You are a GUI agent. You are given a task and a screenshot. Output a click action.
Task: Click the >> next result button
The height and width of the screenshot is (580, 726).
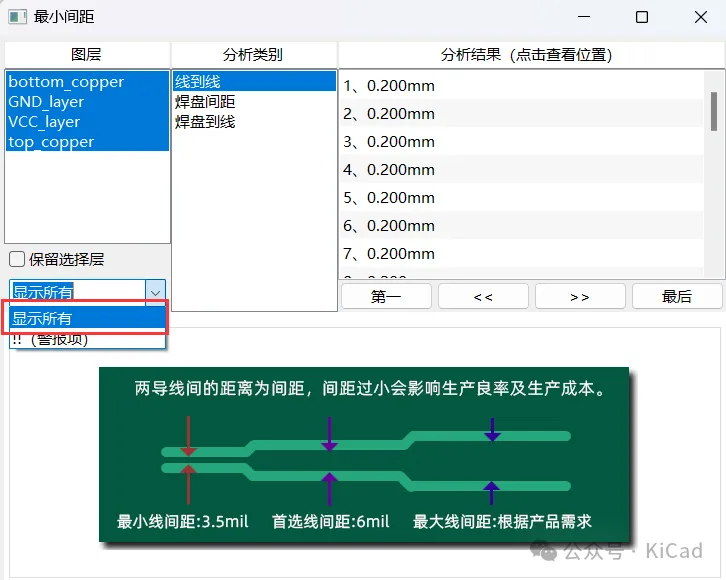580,296
